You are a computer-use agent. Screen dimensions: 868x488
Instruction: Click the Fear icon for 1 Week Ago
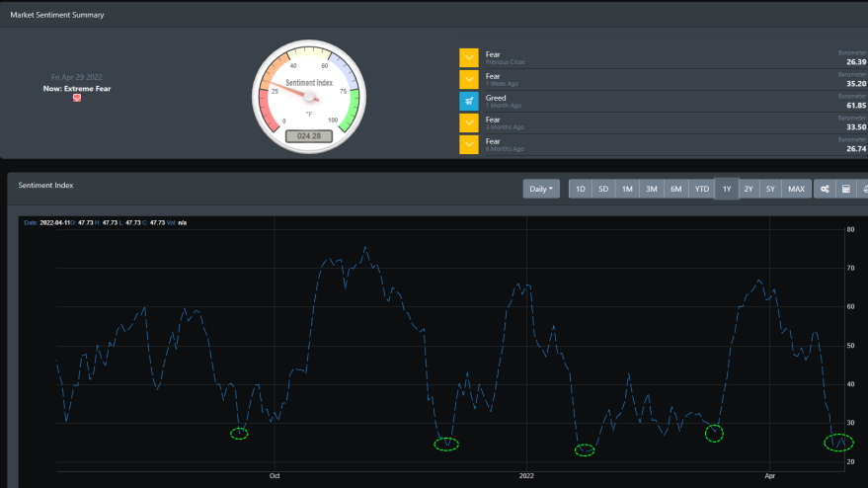469,79
